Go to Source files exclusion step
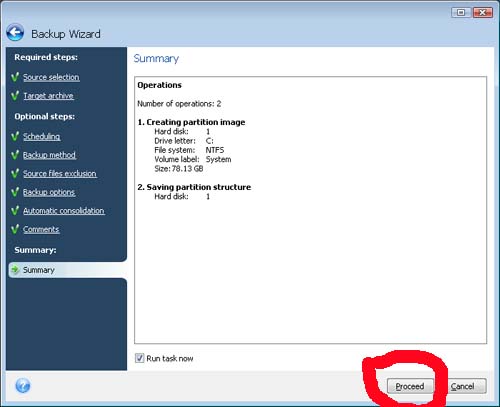 pyautogui.click(x=60, y=174)
